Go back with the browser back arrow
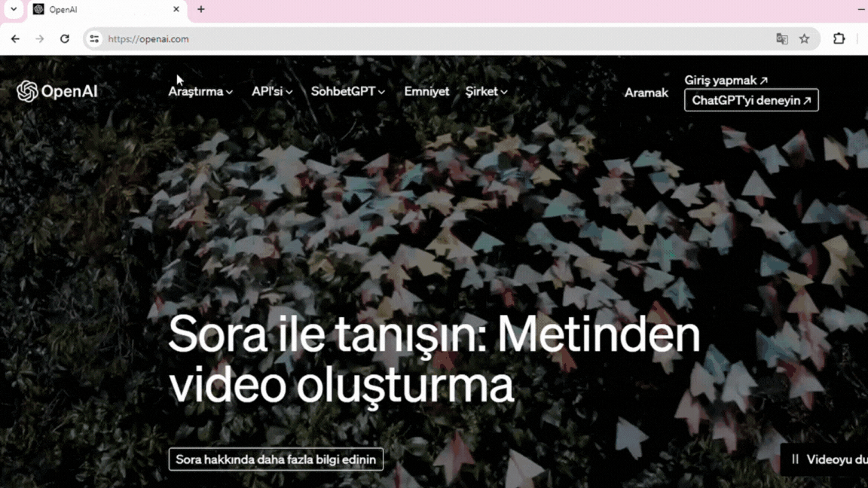Screen dimensions: 868x488 tap(15, 38)
